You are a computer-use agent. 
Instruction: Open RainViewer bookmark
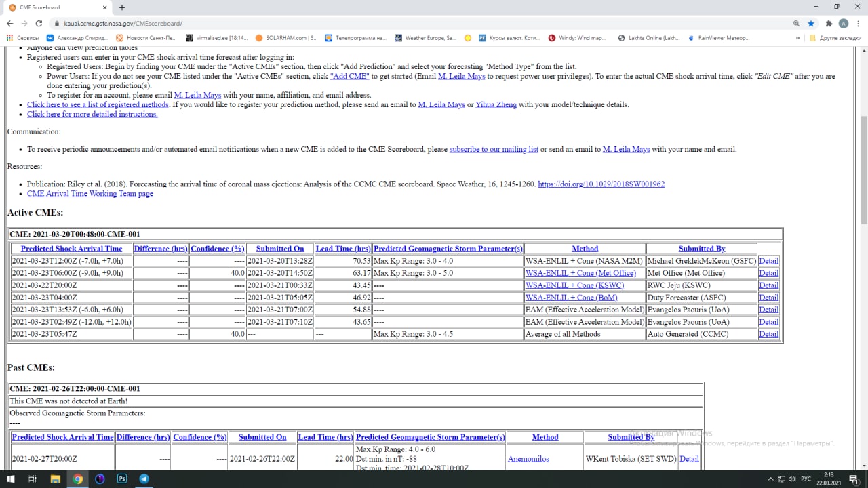coord(719,38)
